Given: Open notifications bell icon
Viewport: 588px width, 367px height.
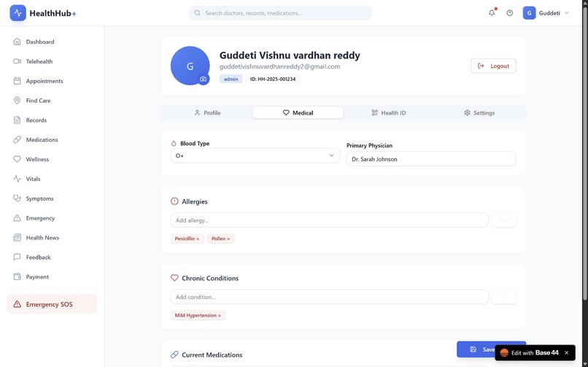Looking at the screenshot, I should (492, 12).
